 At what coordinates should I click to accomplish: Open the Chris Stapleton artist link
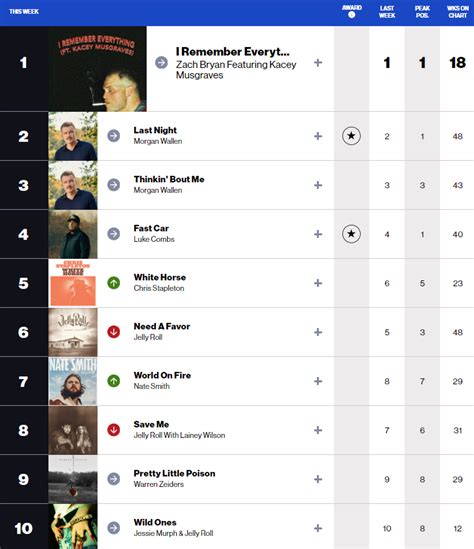point(159,288)
